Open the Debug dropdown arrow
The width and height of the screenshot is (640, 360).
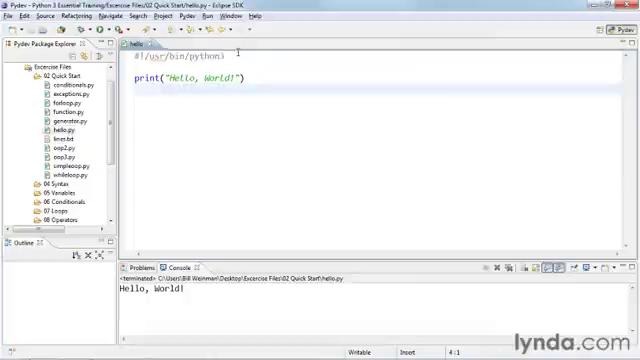(90, 30)
